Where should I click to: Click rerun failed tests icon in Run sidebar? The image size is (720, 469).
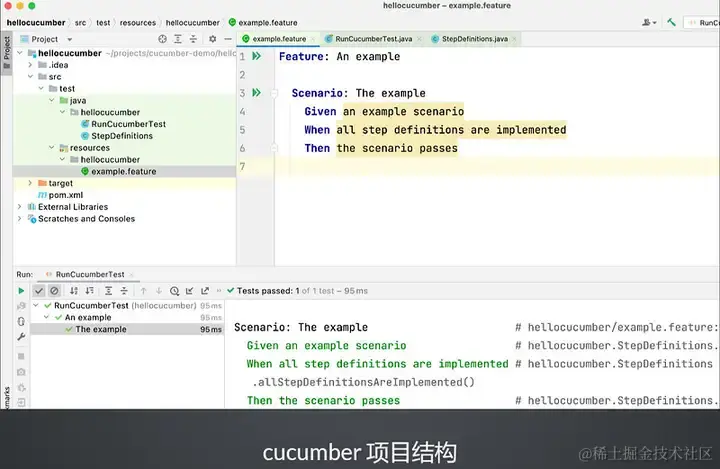pyautogui.click(x=21, y=306)
